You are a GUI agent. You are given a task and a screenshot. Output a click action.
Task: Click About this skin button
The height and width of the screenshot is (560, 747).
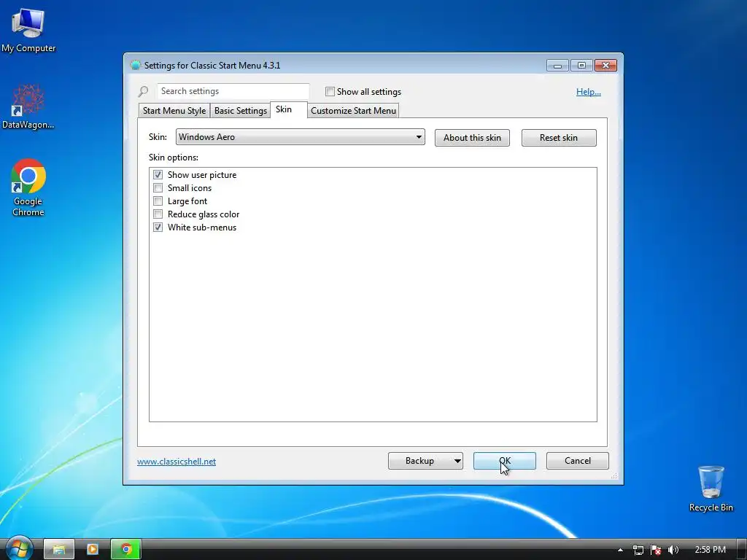point(472,138)
